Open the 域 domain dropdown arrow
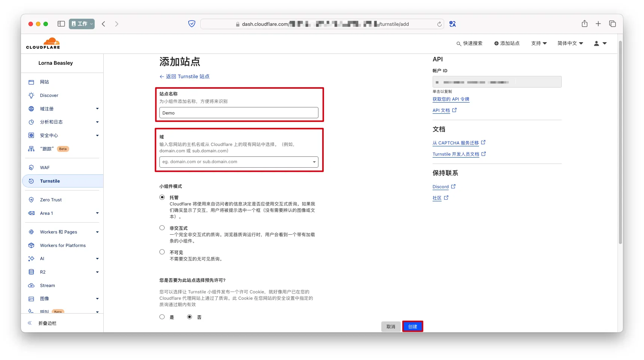Screen dimensions: 644x360 pos(314,162)
